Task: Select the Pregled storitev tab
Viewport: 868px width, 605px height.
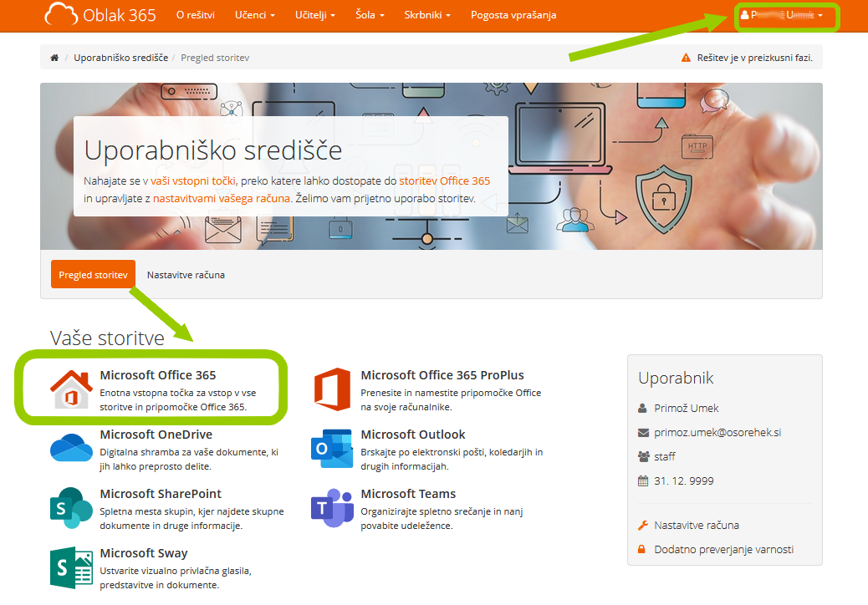Action: (93, 274)
